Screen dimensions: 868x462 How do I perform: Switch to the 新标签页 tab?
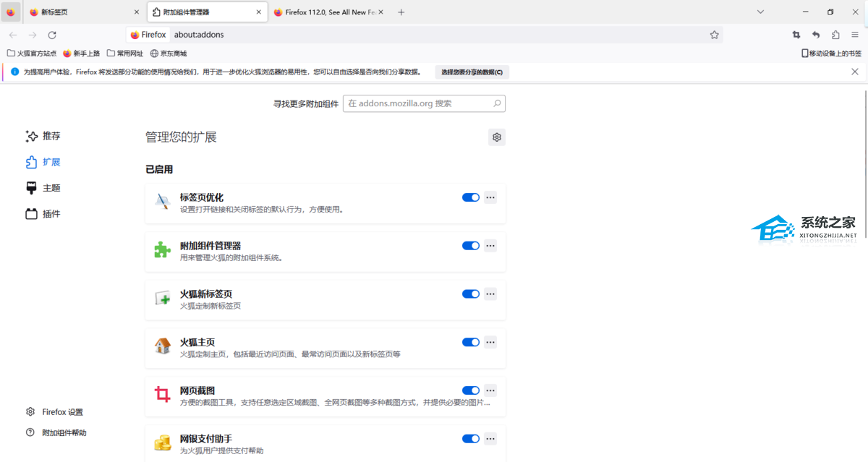pyautogui.click(x=84, y=12)
